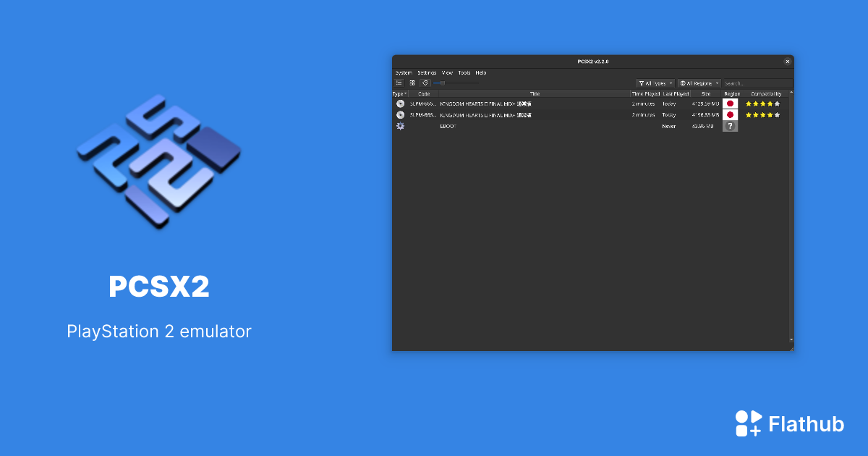Open the All Types filter dropdown
Viewport: 868px width, 456px height.
pos(655,83)
